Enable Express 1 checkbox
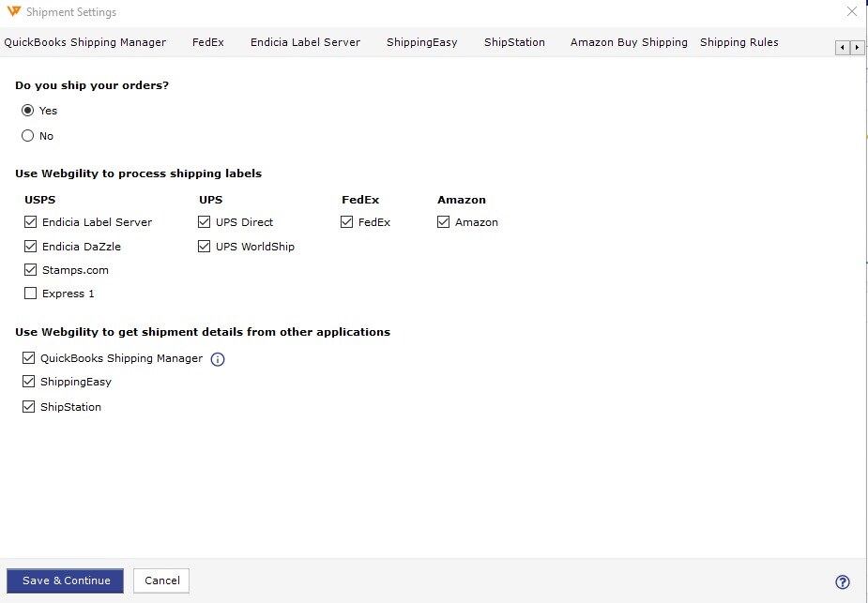The height and width of the screenshot is (603, 868). (30, 294)
